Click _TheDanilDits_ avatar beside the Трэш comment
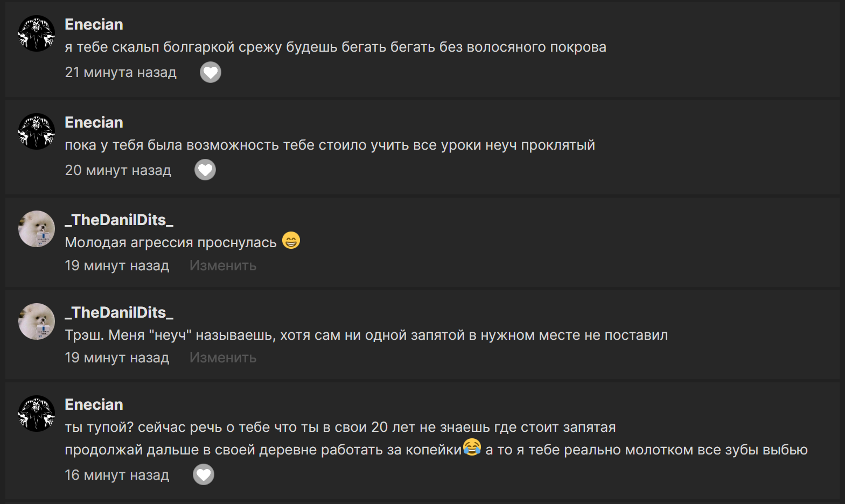Screen dimensions: 845x504 click(x=36, y=321)
